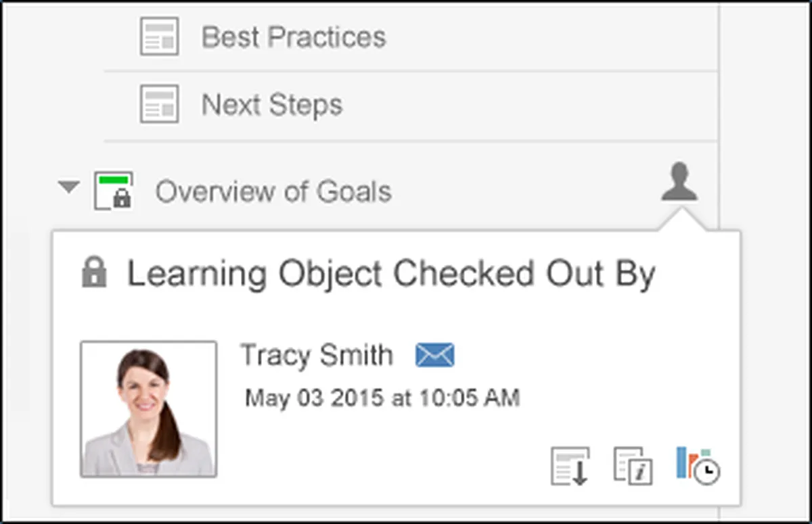Click the Learning Object Checked Out By heading
This screenshot has height=524, width=812.
pos(391,274)
